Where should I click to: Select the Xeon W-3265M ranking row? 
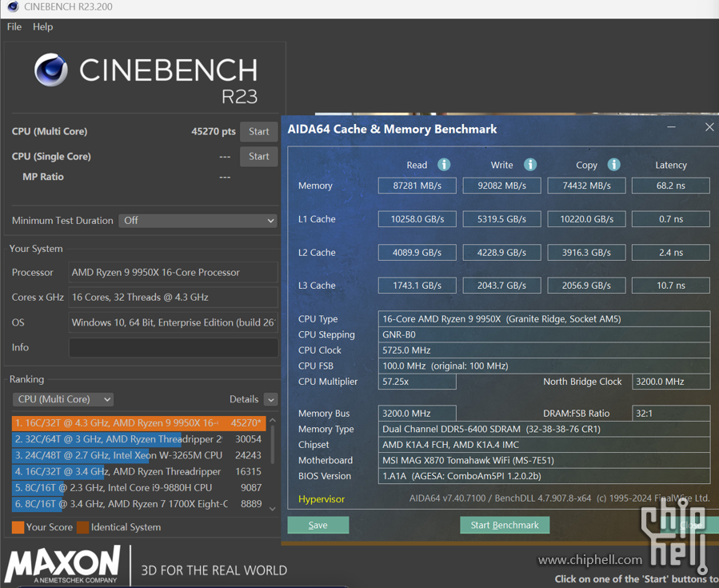(139, 455)
